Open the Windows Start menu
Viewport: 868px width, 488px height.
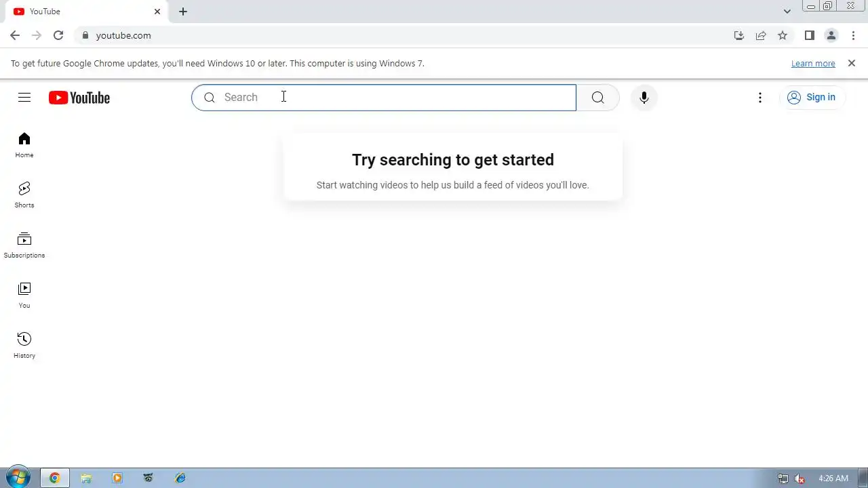click(18, 478)
